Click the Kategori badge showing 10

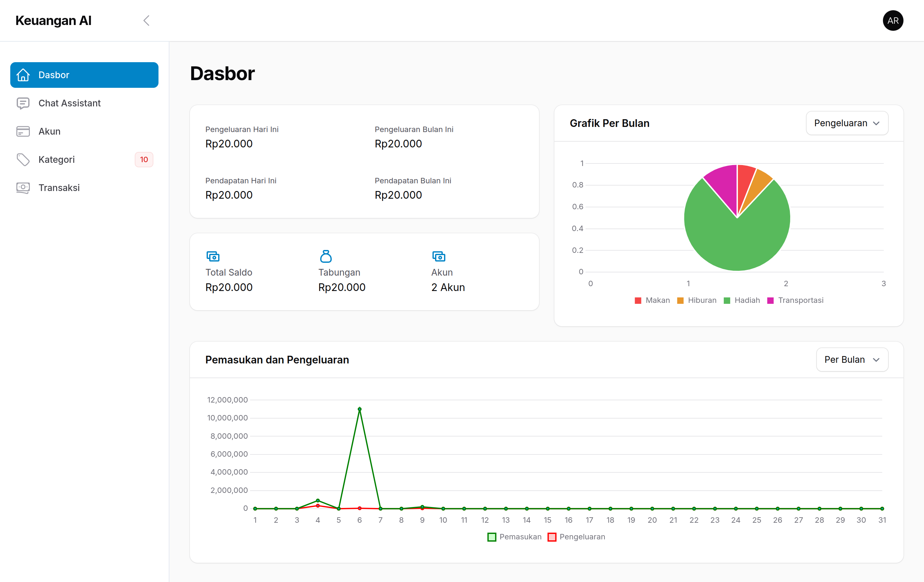pos(144,160)
